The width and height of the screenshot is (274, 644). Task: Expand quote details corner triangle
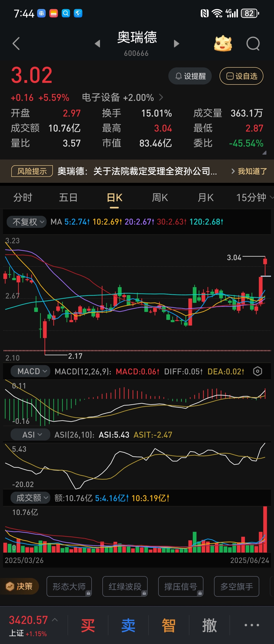tap(265, 153)
